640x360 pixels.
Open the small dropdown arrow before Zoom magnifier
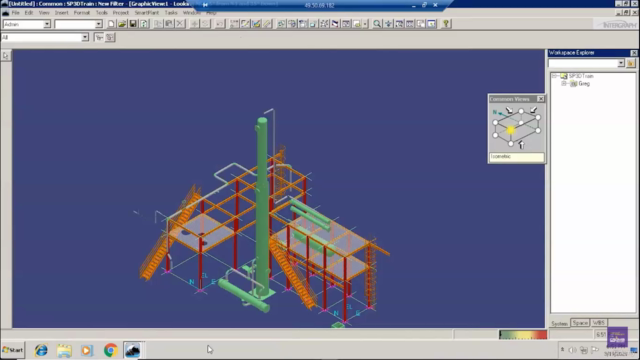coord(365,24)
